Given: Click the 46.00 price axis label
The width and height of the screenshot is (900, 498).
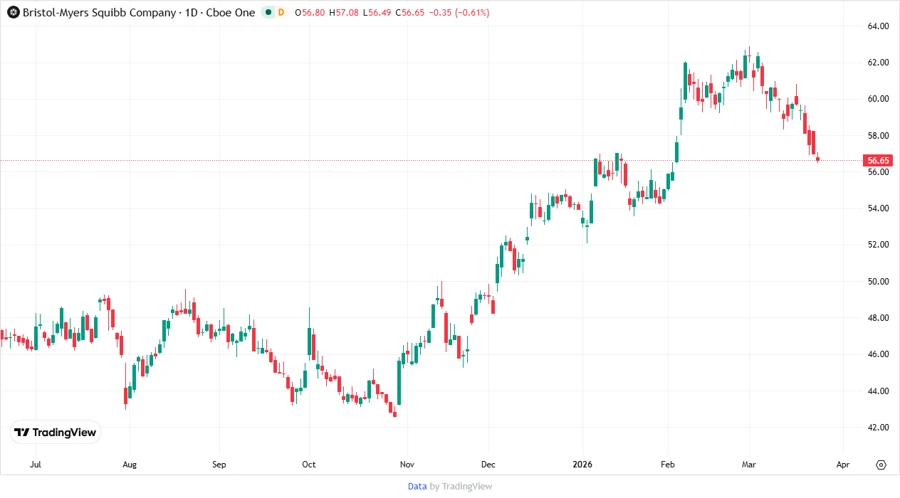Looking at the screenshot, I should pyautogui.click(x=878, y=354).
